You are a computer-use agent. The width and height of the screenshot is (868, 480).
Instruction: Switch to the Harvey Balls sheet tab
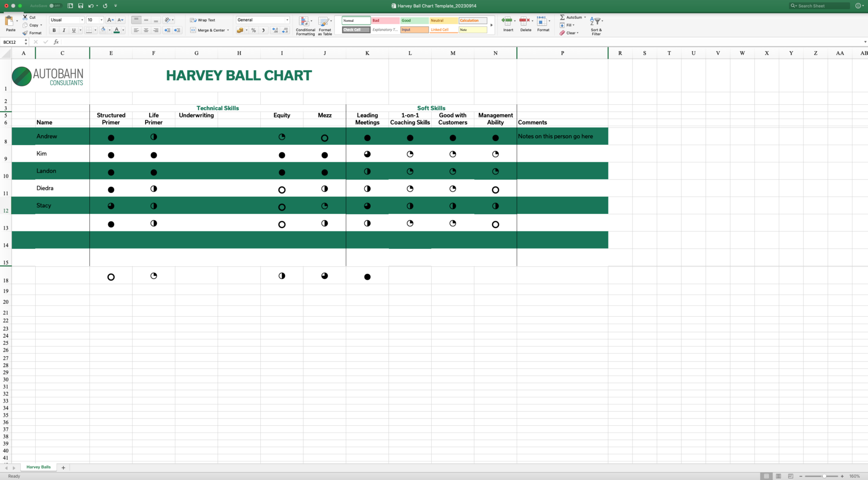(x=38, y=467)
